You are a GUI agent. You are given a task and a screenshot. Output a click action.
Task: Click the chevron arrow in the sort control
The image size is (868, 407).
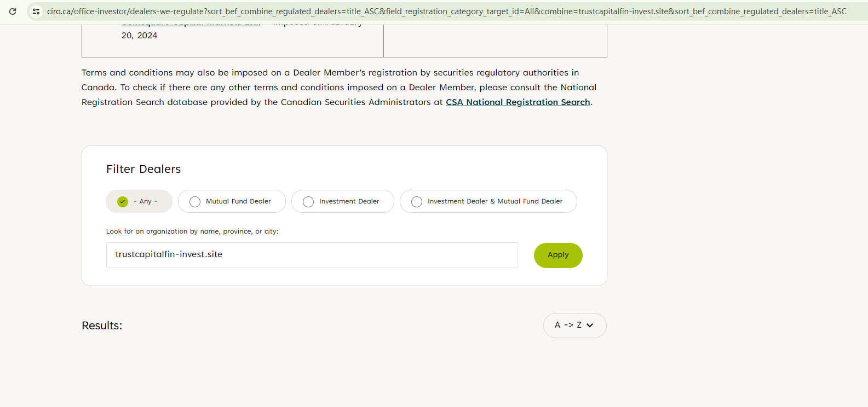coord(590,325)
